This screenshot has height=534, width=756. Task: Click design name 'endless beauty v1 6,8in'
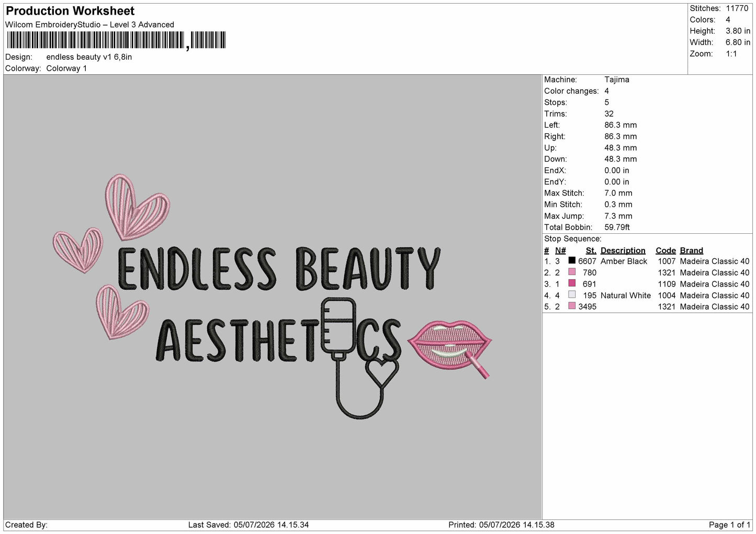[89, 57]
